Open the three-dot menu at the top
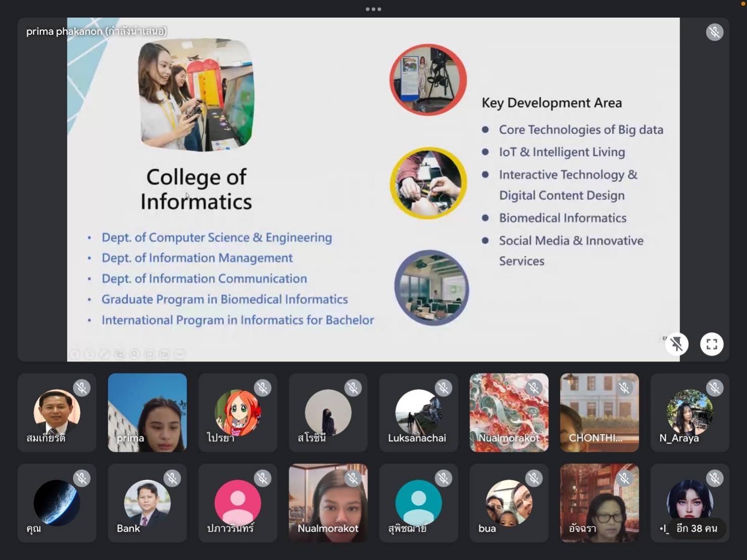Image resolution: width=747 pixels, height=560 pixels. click(x=373, y=9)
